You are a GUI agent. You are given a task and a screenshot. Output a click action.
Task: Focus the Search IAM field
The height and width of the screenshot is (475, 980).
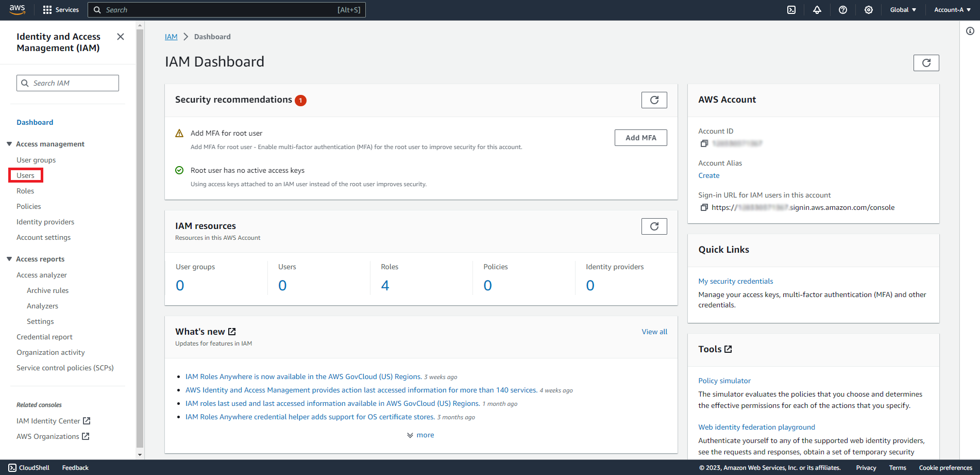point(67,83)
